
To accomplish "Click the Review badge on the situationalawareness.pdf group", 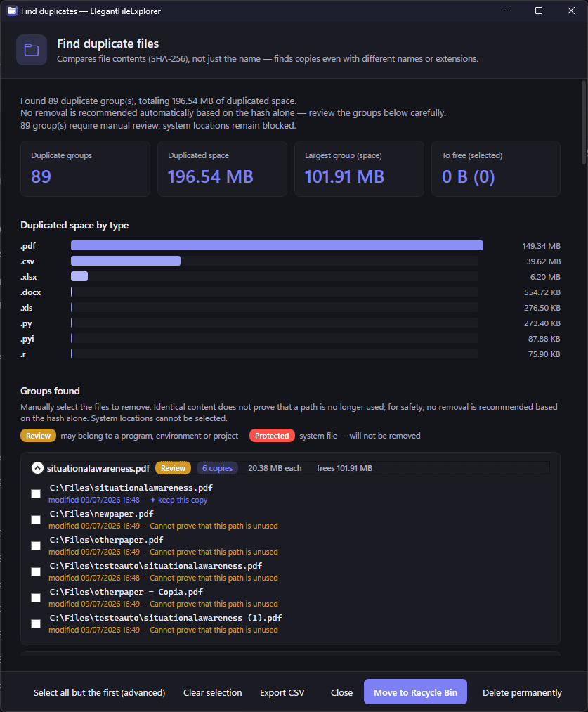I will pyautogui.click(x=173, y=467).
